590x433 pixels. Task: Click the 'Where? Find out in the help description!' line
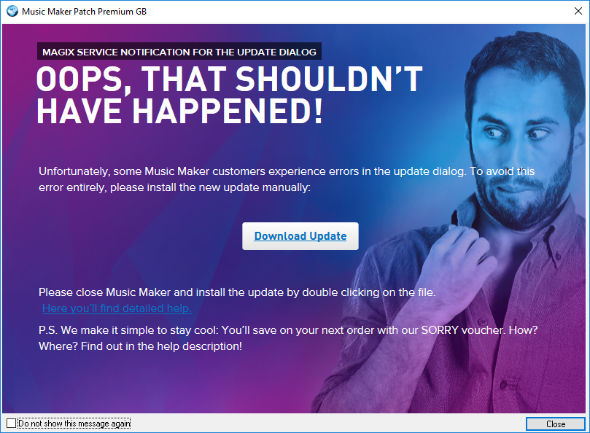pyautogui.click(x=140, y=346)
